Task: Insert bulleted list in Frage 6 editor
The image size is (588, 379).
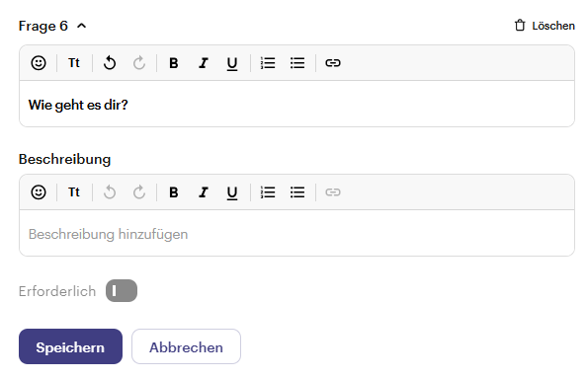Action: pos(297,63)
